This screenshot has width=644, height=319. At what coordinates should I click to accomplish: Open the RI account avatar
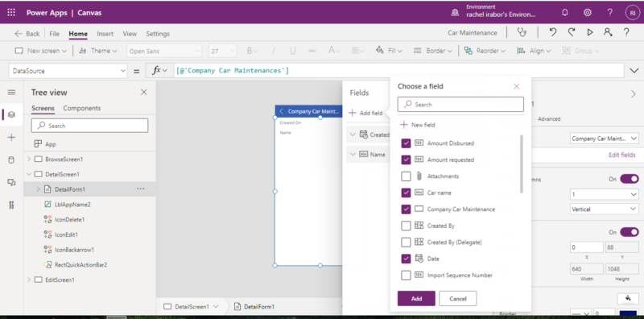point(633,13)
